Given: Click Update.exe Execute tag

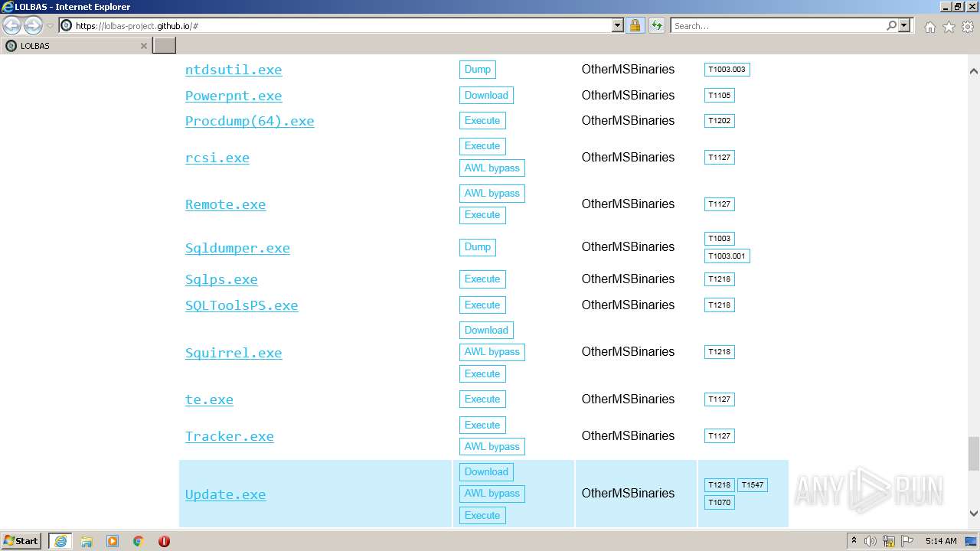Looking at the screenshot, I should click(x=482, y=516).
